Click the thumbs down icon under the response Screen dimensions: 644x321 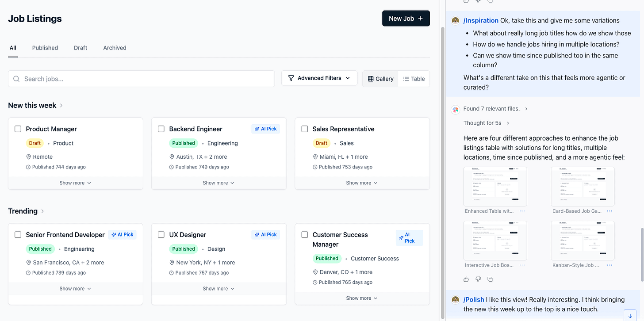click(x=478, y=279)
